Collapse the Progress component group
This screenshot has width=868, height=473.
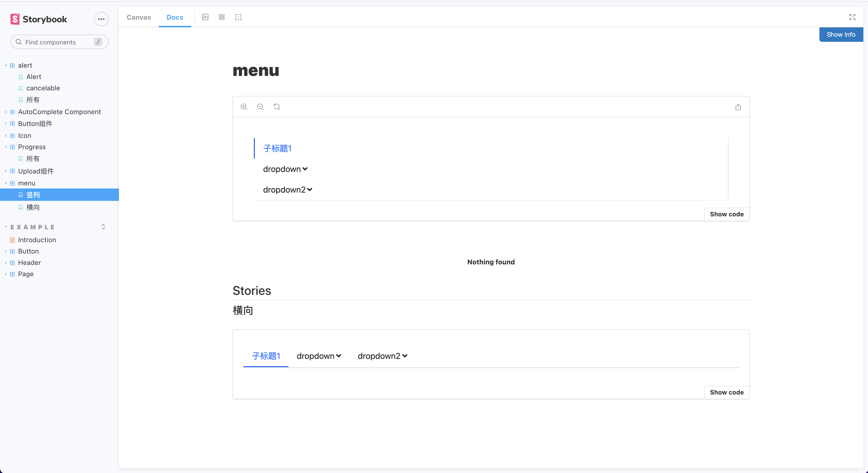pyautogui.click(x=32, y=147)
